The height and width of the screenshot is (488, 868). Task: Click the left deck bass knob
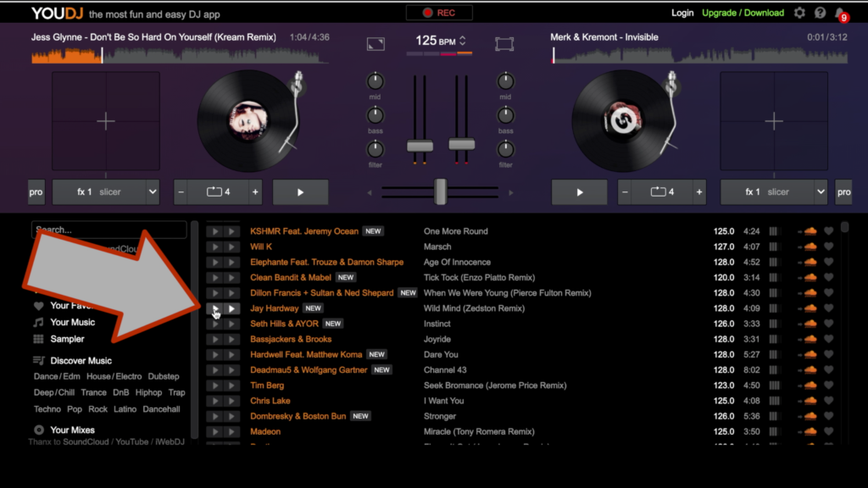[376, 115]
